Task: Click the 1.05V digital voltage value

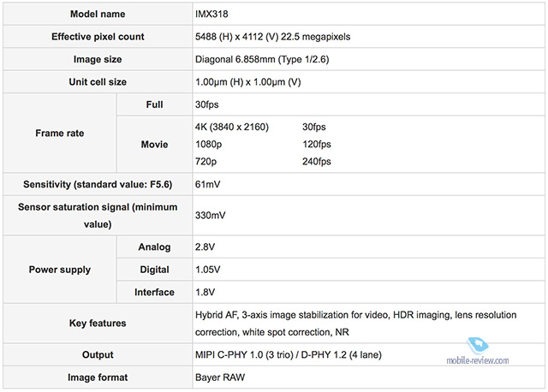Action: click(x=210, y=270)
